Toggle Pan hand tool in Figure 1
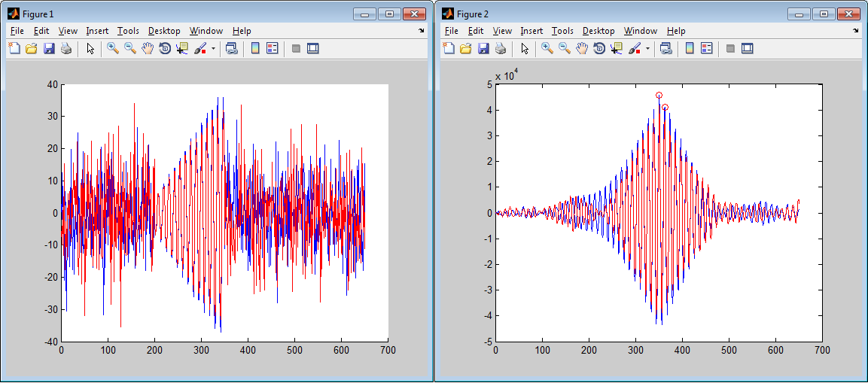Image resolution: width=868 pixels, height=383 pixels. pyautogui.click(x=148, y=48)
